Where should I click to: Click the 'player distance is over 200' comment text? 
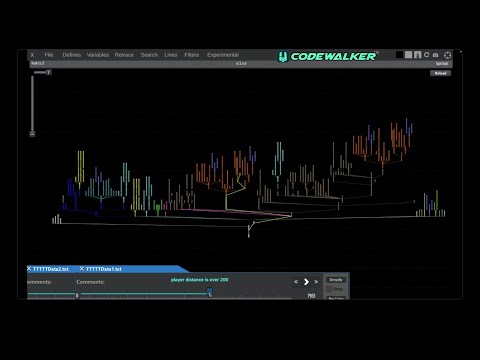point(199,280)
